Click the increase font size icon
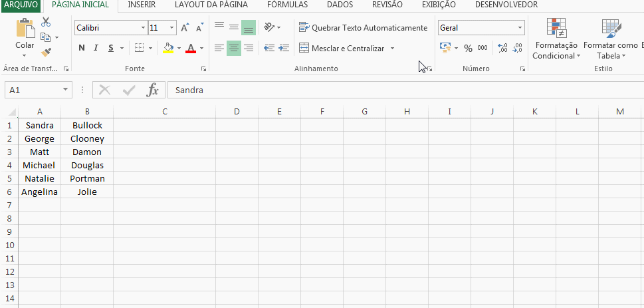Image resolution: width=644 pixels, height=308 pixels. [x=185, y=28]
